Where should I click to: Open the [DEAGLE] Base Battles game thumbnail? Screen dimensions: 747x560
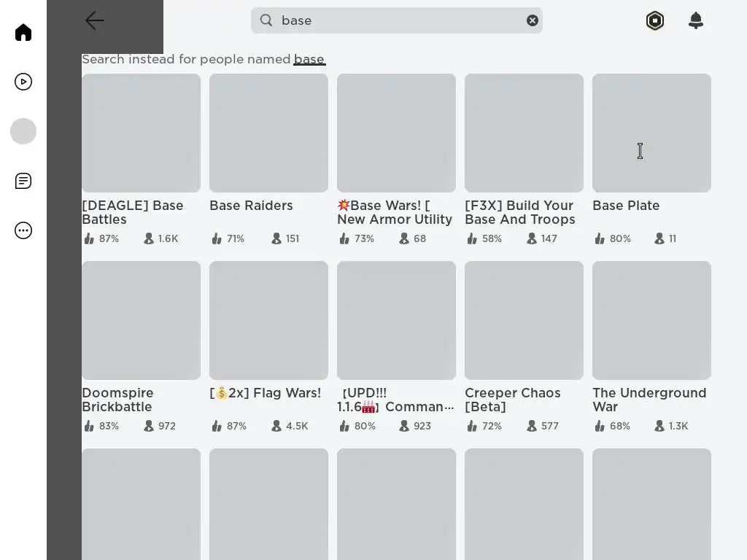[141, 133]
